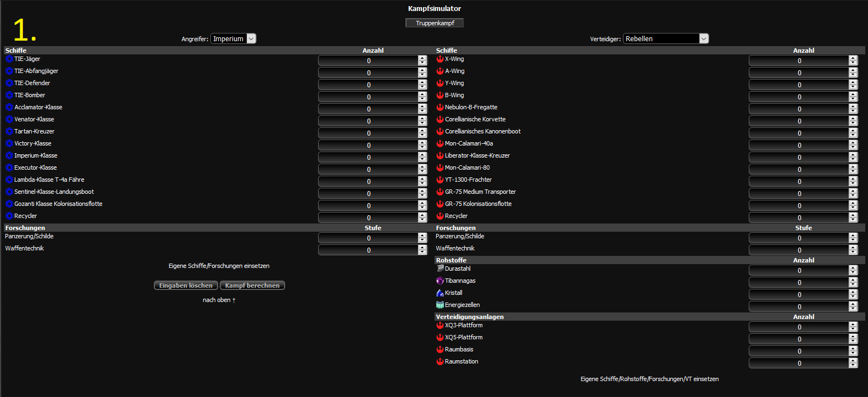Click the Tibannagas resource icon
Image resolution: width=868 pixels, height=397 pixels.
coord(439,281)
